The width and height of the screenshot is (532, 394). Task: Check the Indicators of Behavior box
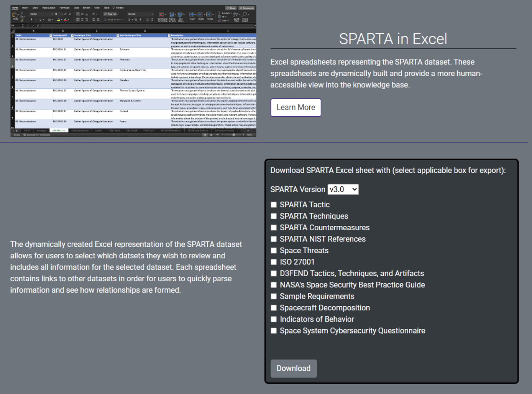point(274,319)
